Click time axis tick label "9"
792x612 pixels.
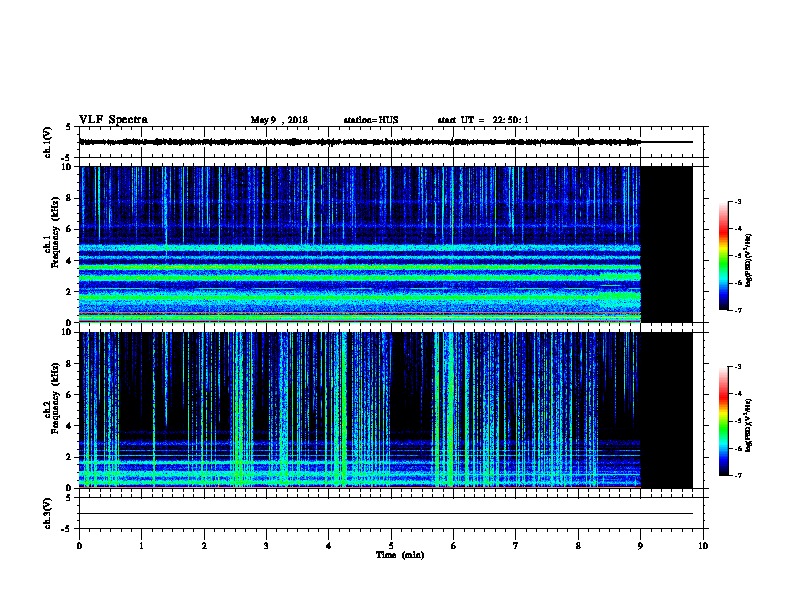pyautogui.click(x=640, y=546)
